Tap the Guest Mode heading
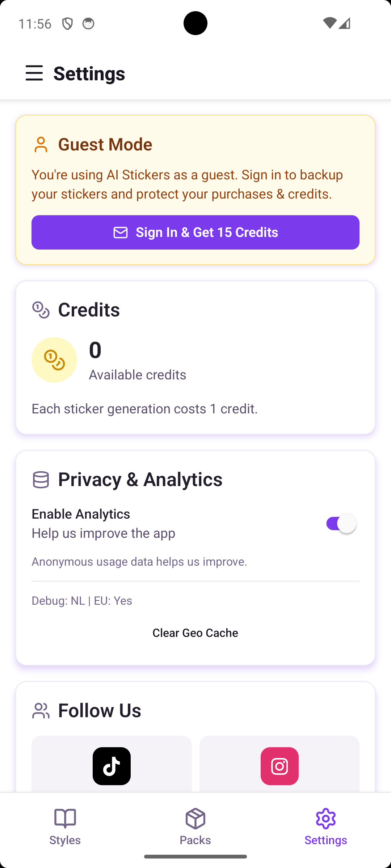Screen dimensions: 391x868 [x=105, y=144]
